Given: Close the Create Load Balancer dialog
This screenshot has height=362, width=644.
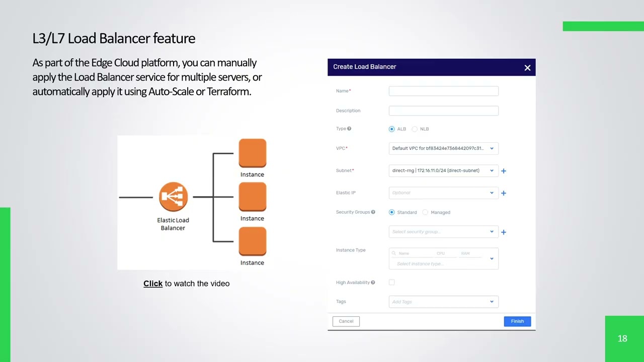Looking at the screenshot, I should point(527,67).
